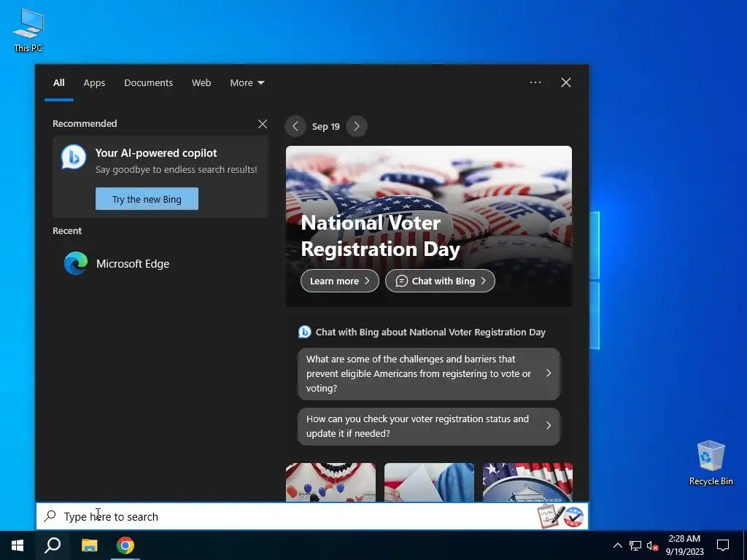
Task: Click the muted volume tray icon
Action: [x=652, y=545]
